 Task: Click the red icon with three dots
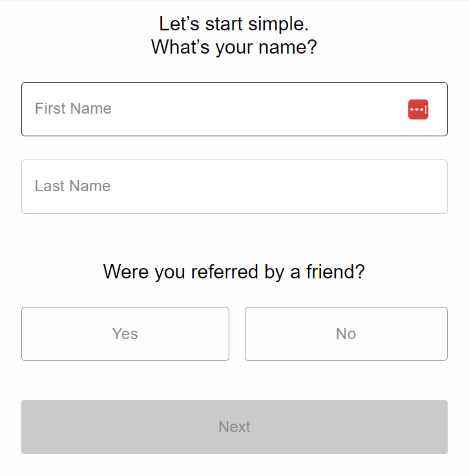tap(418, 109)
